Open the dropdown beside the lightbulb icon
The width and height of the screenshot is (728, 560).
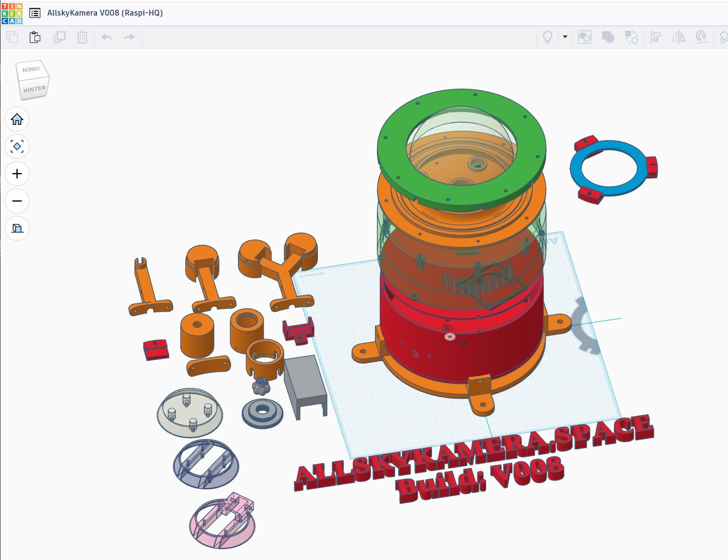(x=564, y=37)
